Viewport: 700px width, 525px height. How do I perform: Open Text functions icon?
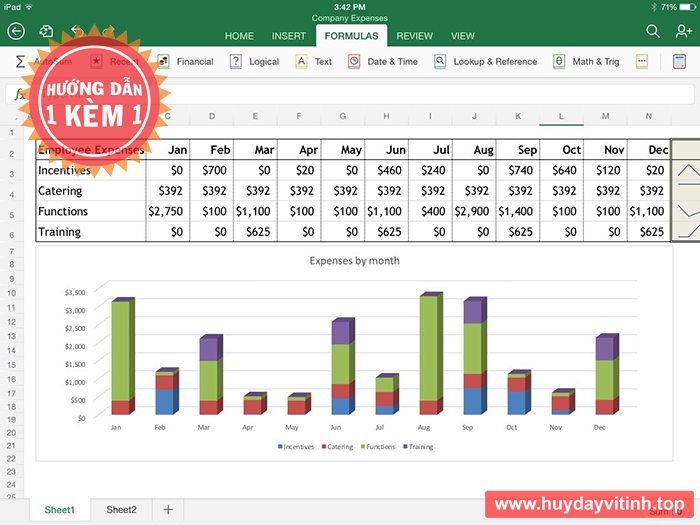301,61
